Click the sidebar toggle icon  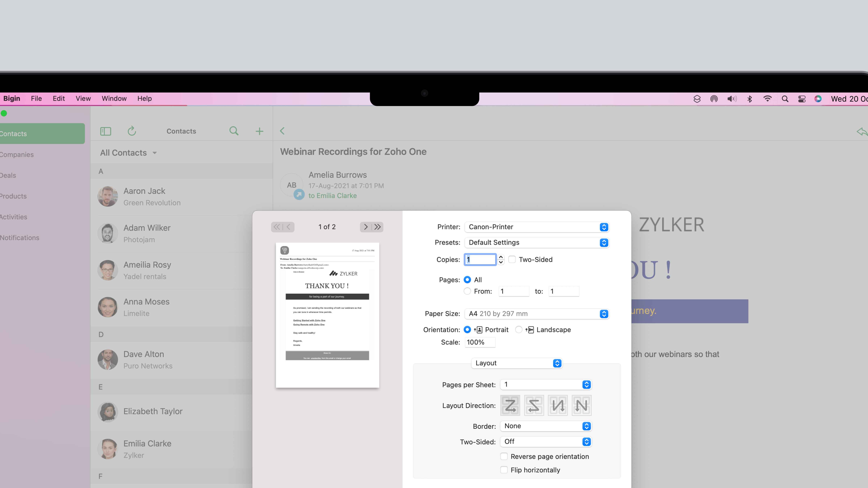[105, 131]
